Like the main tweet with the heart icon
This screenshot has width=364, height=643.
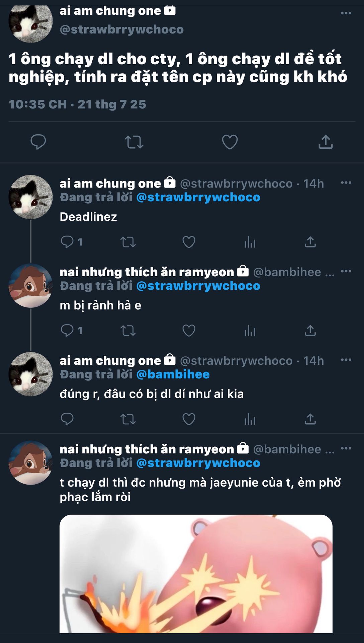(230, 142)
